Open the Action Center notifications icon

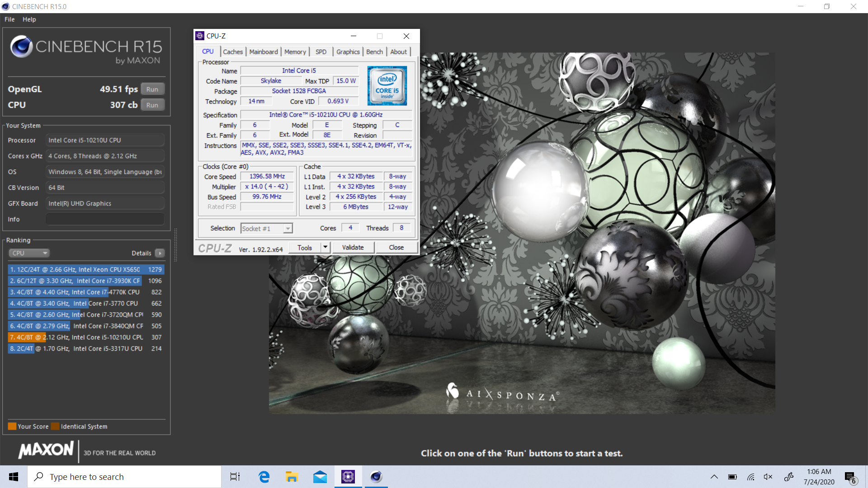coord(850,477)
